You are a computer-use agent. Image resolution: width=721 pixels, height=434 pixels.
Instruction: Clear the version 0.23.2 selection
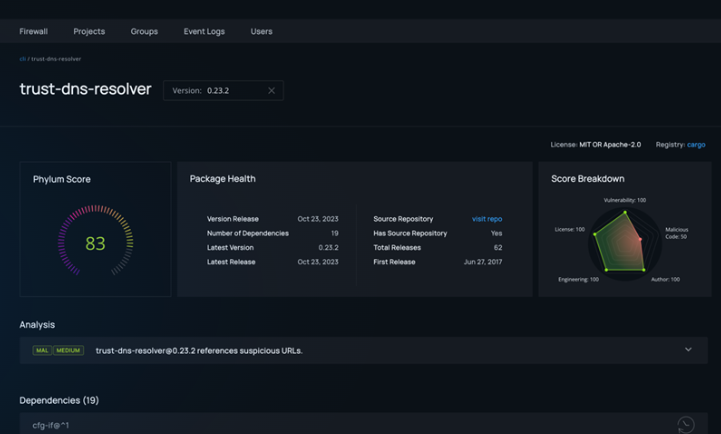pyautogui.click(x=271, y=91)
